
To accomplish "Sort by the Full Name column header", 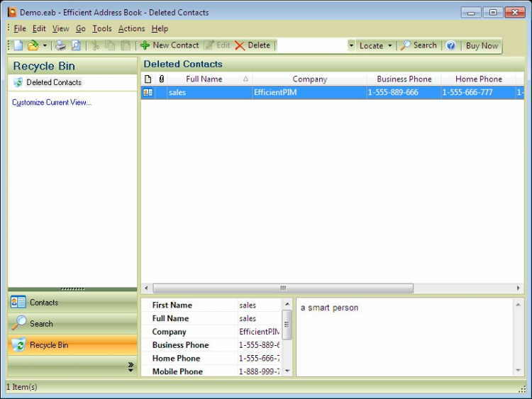I will (210, 79).
